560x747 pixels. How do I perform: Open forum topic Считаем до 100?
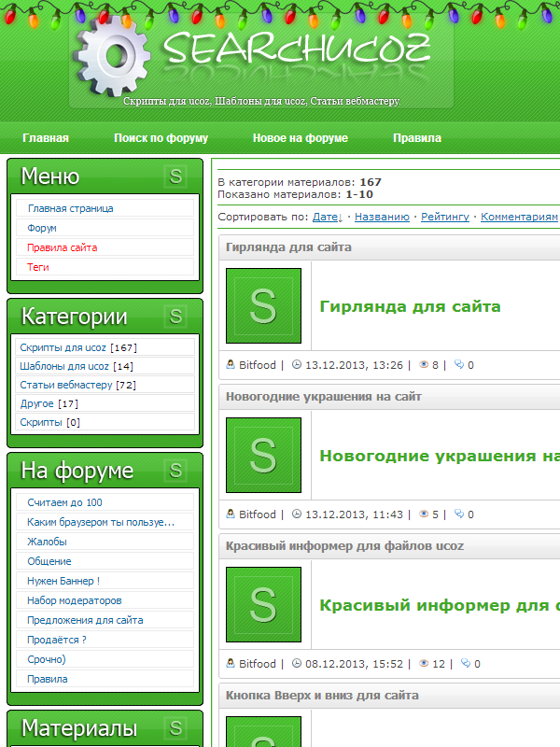point(64,502)
